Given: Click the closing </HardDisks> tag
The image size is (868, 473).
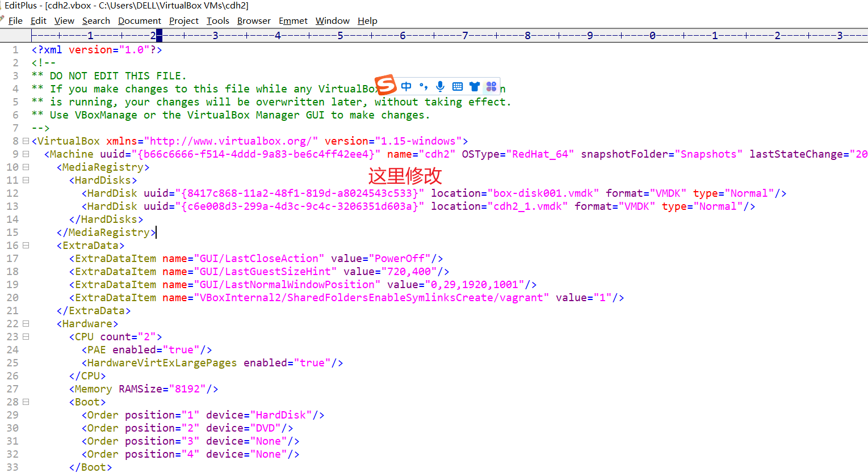Looking at the screenshot, I should click(106, 219).
